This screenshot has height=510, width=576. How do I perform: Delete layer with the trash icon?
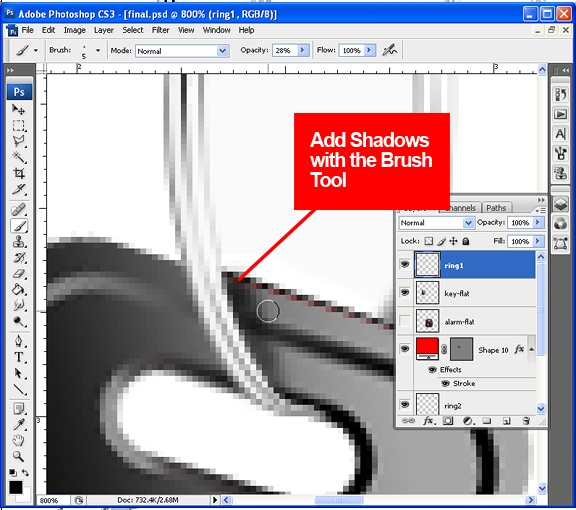pyautogui.click(x=526, y=421)
